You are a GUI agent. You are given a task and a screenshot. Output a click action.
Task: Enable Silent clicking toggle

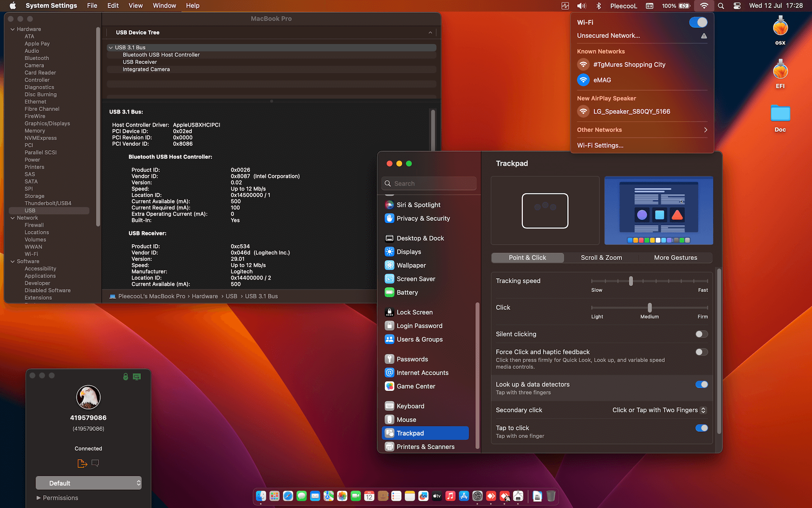[702, 334]
